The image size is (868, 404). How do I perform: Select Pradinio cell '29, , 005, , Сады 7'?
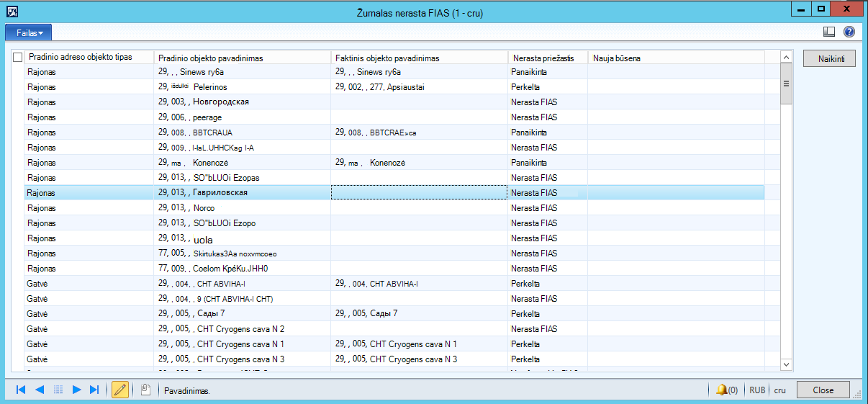point(243,313)
